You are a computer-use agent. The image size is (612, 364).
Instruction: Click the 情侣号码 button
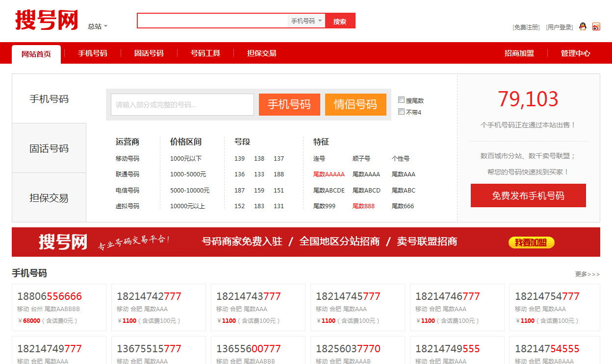click(x=356, y=104)
